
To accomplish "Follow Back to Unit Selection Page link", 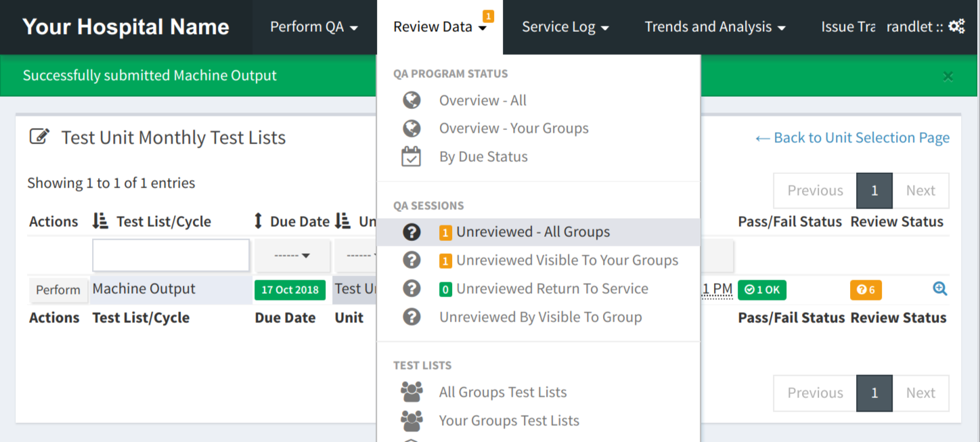I will tap(852, 137).
